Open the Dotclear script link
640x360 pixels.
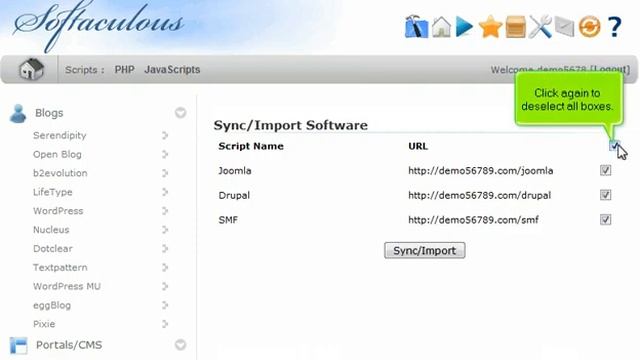(x=53, y=249)
